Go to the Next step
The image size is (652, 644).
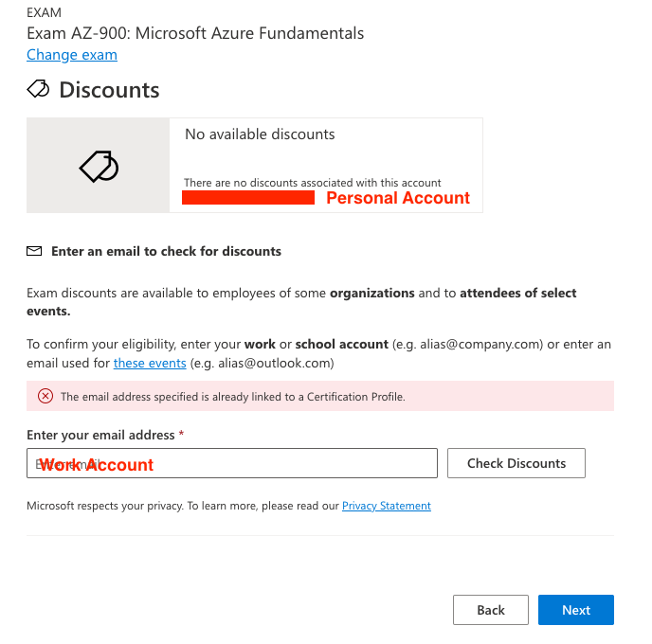575,610
